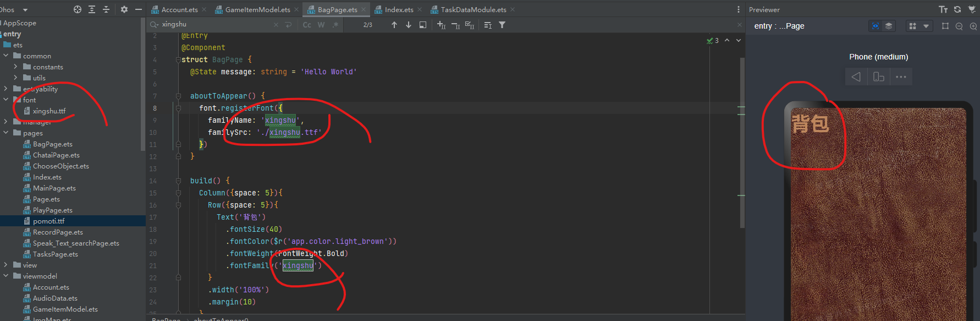Toggle code folding at aboutToAppear line
This screenshot has height=321, width=980.
tap(178, 96)
